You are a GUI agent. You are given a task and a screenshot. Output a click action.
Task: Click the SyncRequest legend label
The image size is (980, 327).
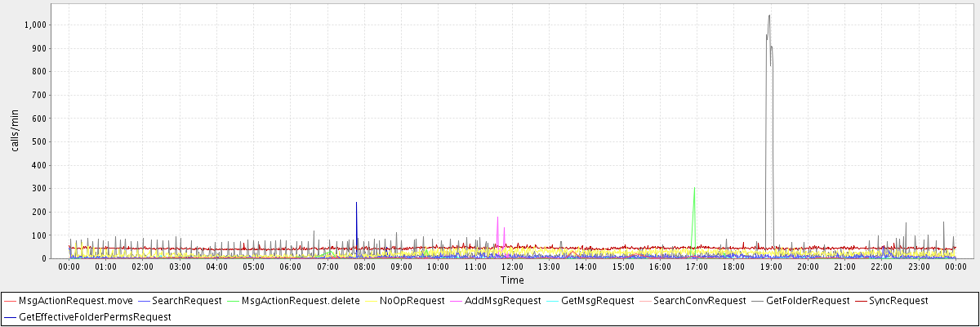898,301
